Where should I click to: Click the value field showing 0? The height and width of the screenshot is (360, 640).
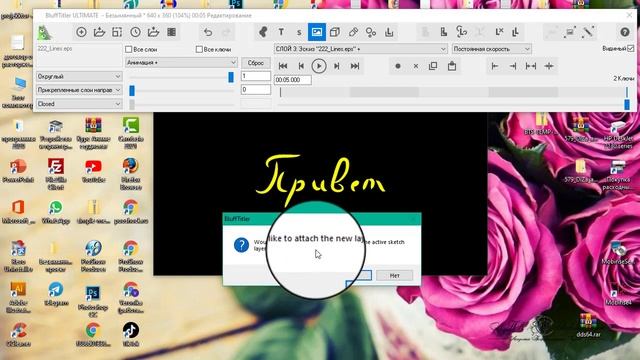tap(256, 89)
